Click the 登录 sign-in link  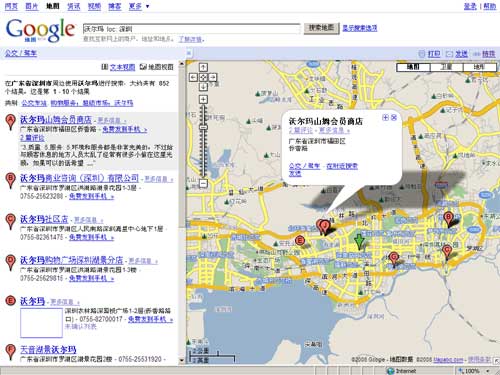pos(470,6)
